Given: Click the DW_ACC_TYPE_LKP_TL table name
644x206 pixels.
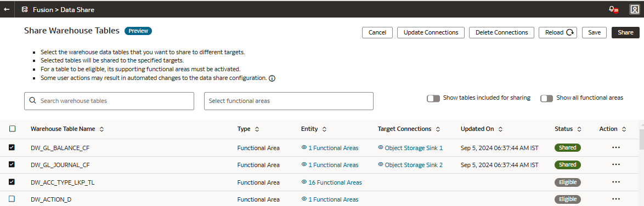Looking at the screenshot, I should pos(63,182).
